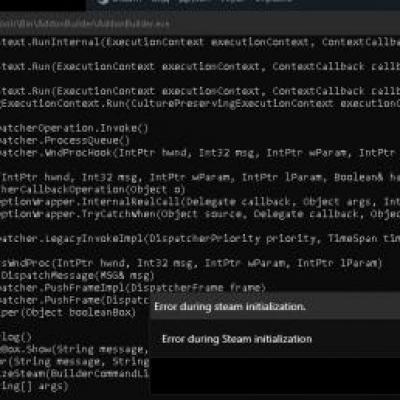
Task: Select the CallbackOperation(Object o) line
Action: (x=92, y=190)
